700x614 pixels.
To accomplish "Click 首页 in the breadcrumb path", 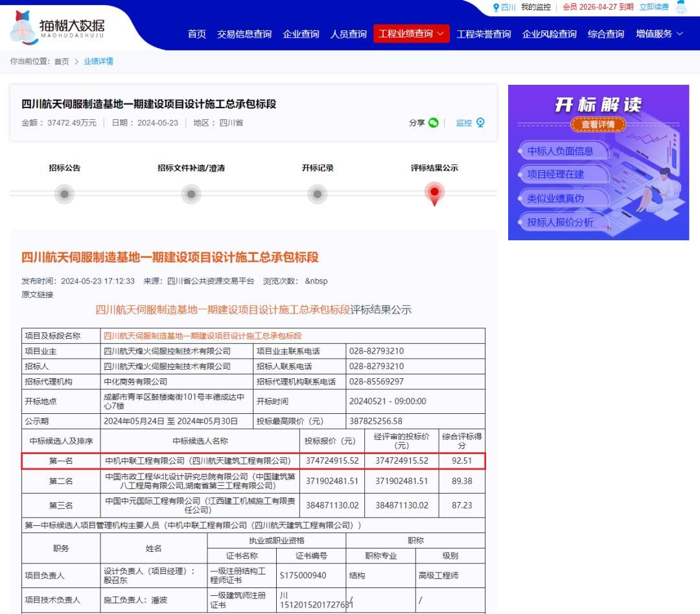I will [x=62, y=62].
